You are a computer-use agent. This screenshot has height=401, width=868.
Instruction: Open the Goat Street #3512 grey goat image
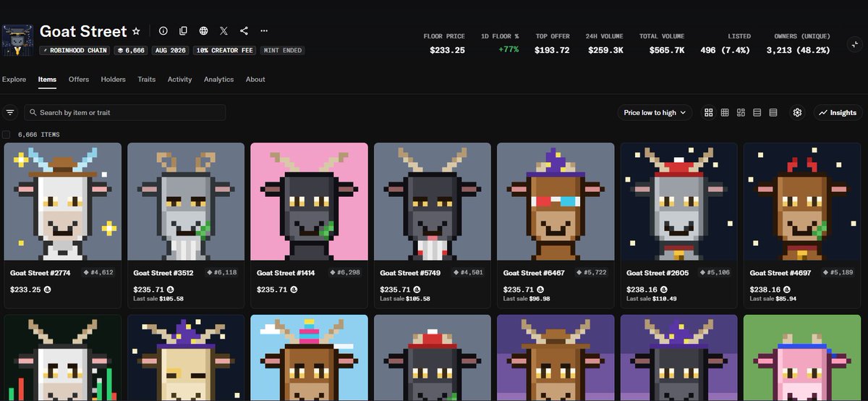[x=186, y=201]
